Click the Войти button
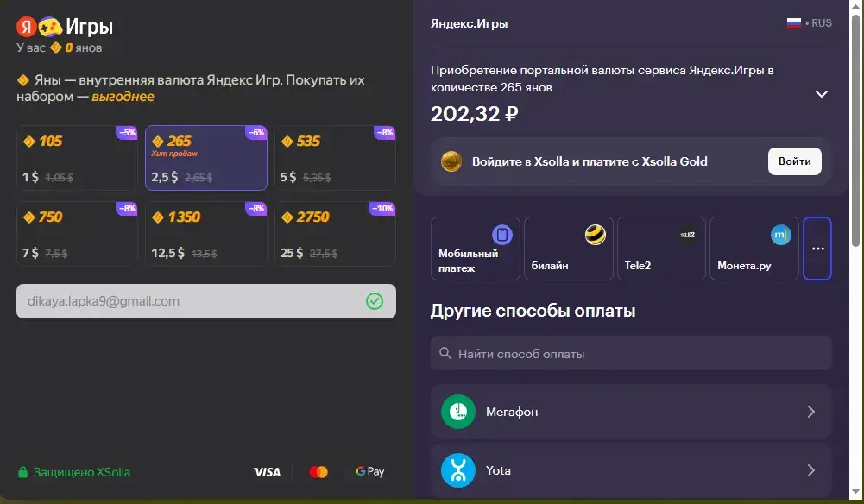This screenshot has height=504, width=864. [x=795, y=161]
